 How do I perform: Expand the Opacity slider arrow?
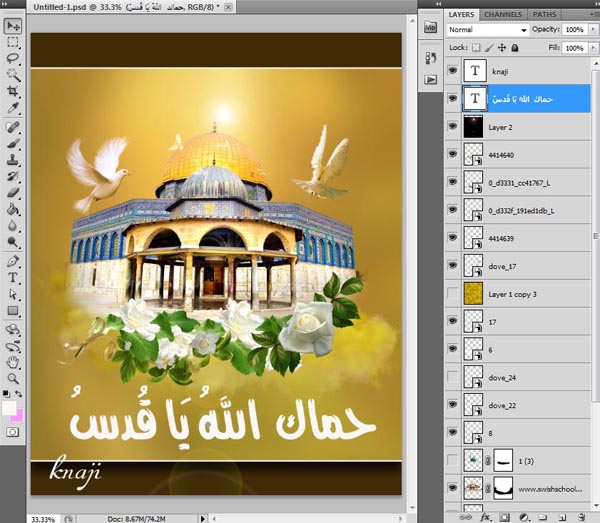591,30
